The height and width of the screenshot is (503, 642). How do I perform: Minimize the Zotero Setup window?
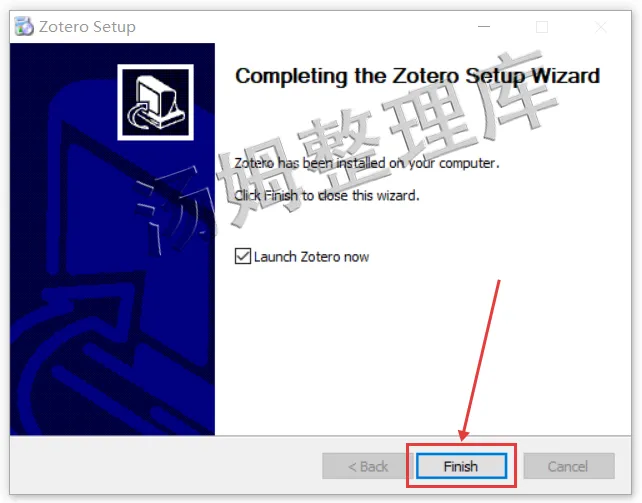click(484, 27)
